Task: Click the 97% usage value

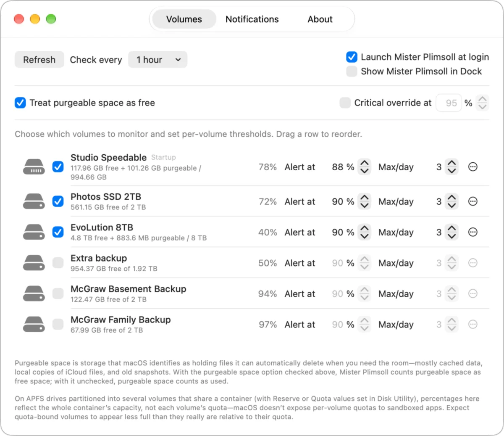Action: point(268,324)
